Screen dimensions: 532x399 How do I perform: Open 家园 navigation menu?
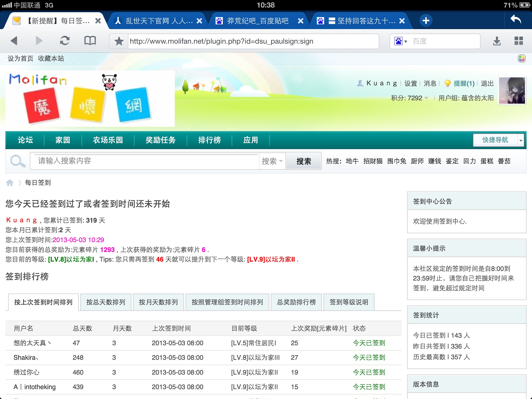click(x=63, y=140)
